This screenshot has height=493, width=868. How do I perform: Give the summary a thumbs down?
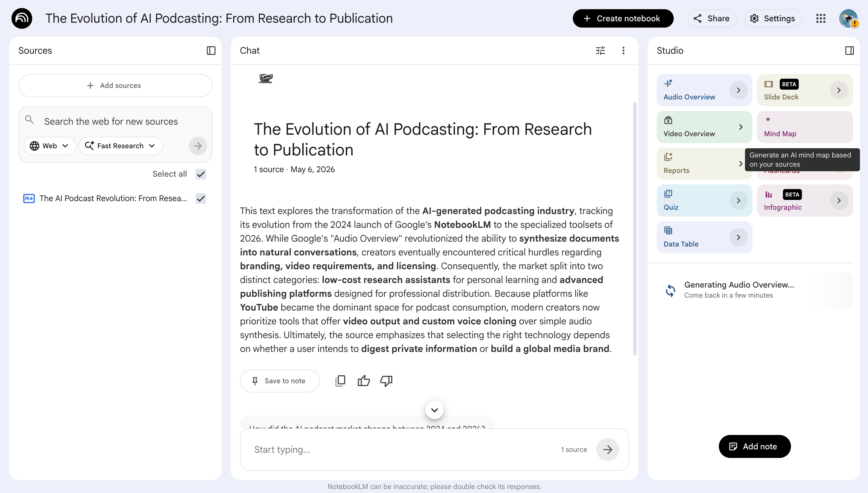pyautogui.click(x=386, y=381)
